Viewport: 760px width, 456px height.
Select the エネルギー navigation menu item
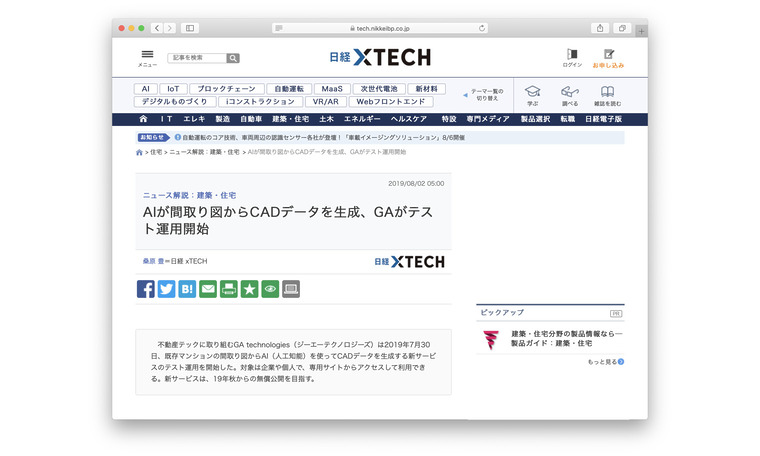coord(361,119)
